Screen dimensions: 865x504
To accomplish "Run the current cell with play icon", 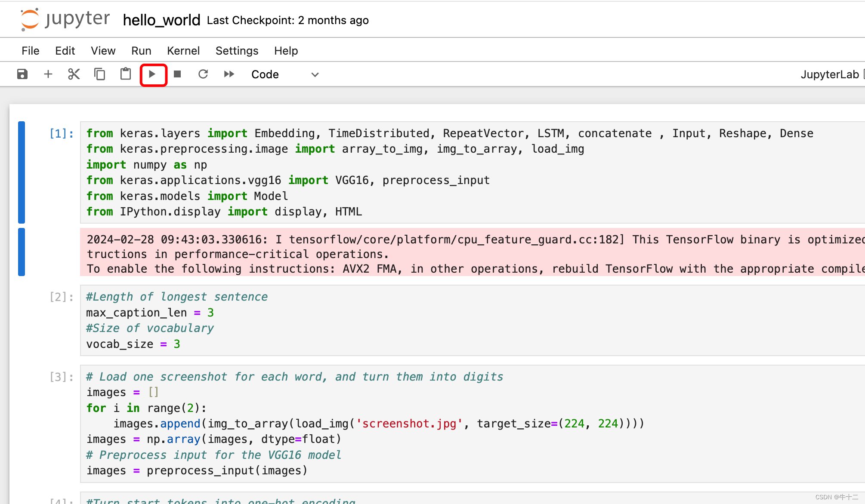I will pos(153,74).
